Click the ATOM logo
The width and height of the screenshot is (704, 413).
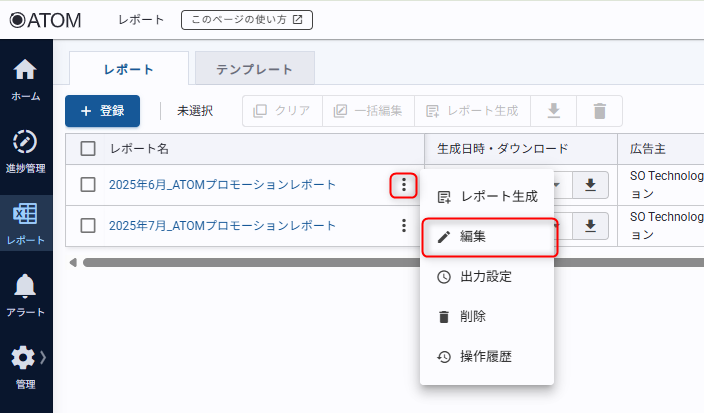coord(46,19)
